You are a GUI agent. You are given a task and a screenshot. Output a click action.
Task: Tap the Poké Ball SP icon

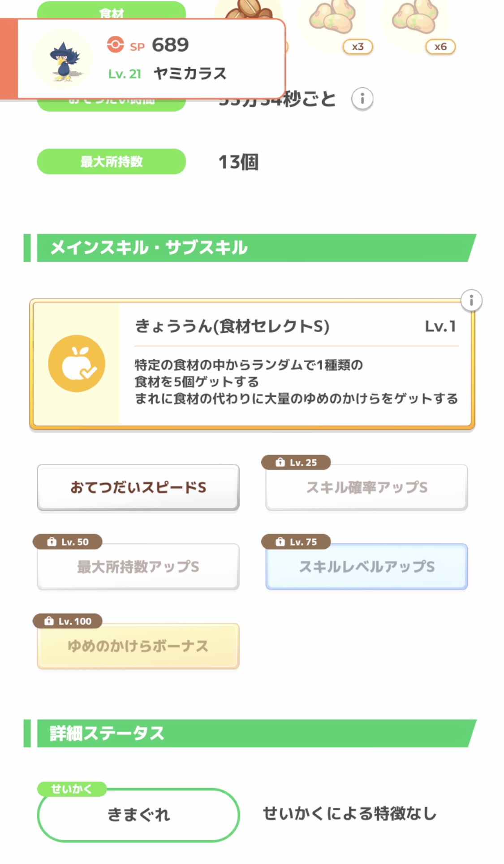pos(115,45)
